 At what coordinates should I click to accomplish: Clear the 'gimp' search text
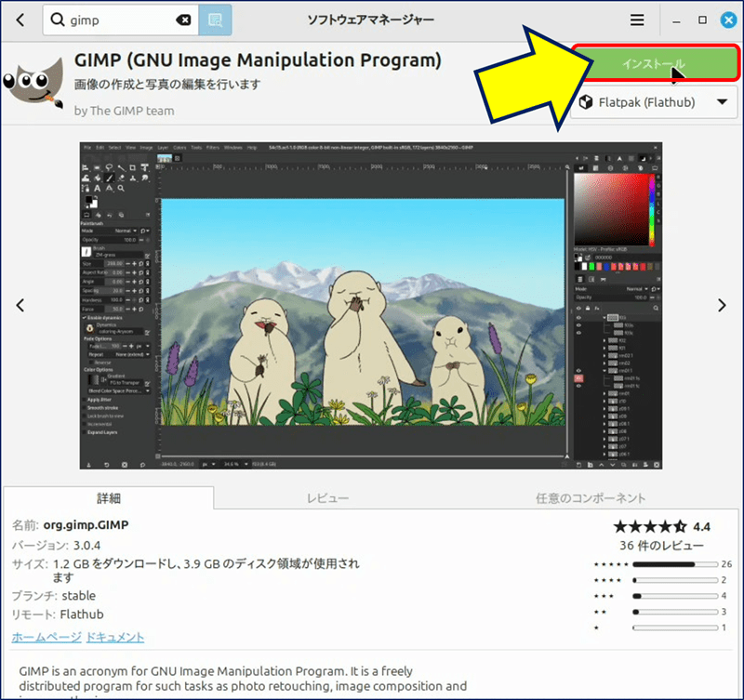pos(183,20)
